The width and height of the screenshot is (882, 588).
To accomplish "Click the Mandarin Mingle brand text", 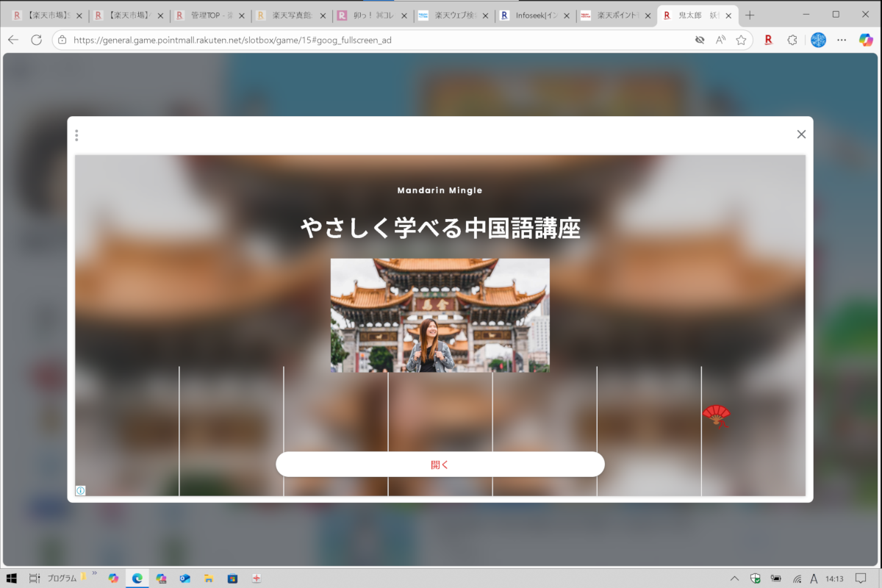I will tap(440, 190).
